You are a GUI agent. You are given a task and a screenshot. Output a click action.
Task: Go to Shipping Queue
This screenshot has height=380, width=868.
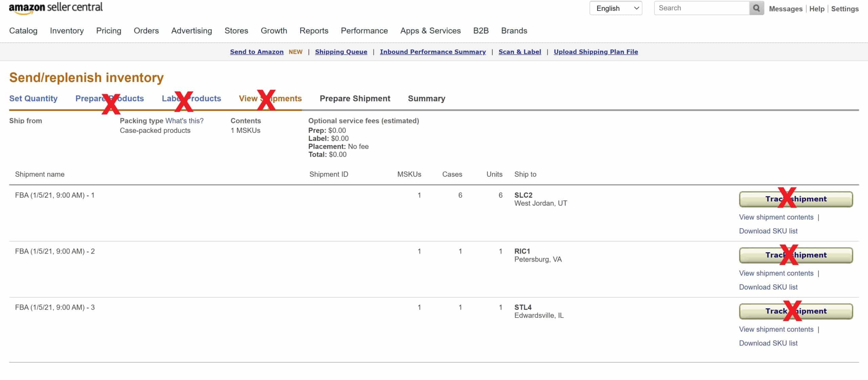341,52
